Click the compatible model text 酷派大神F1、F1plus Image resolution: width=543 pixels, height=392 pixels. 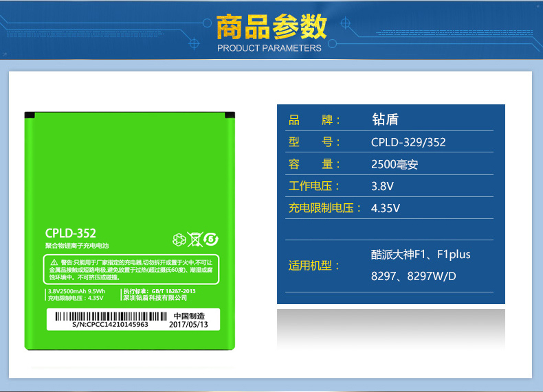point(421,254)
